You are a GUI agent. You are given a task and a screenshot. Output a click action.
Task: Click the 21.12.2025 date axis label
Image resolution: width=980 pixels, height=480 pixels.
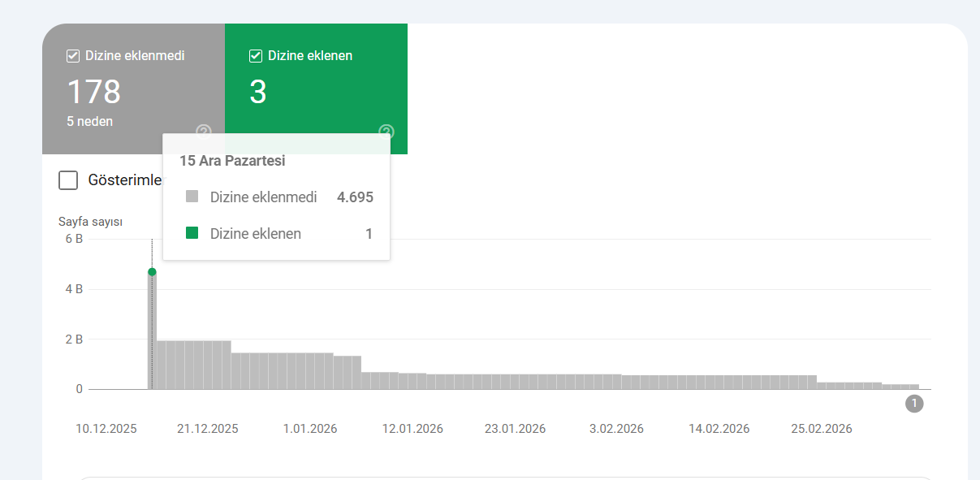[x=207, y=429]
